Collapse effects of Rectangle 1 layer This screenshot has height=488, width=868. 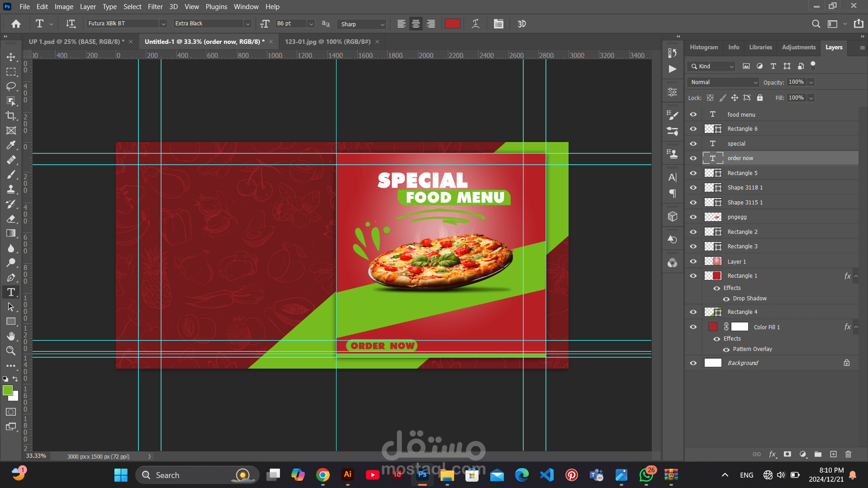click(x=856, y=276)
